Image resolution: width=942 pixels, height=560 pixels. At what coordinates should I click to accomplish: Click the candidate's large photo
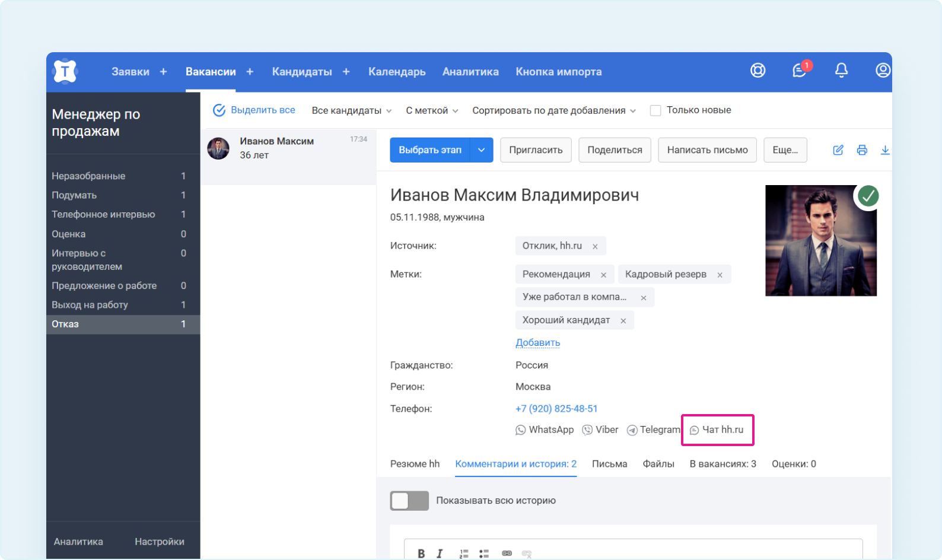(821, 241)
